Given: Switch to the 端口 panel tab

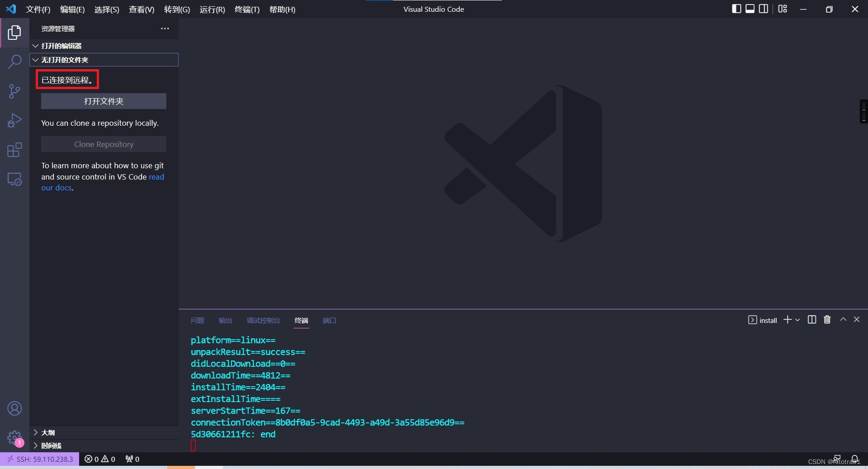Looking at the screenshot, I should [x=329, y=320].
